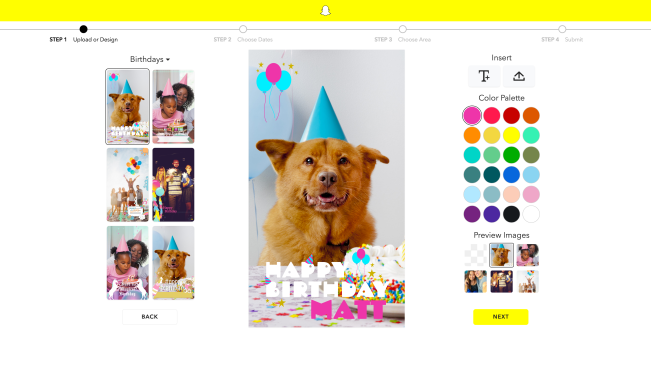Choose the beach balloons template thumbnail
Screen dimensions: 651x374
pyautogui.click(x=127, y=185)
